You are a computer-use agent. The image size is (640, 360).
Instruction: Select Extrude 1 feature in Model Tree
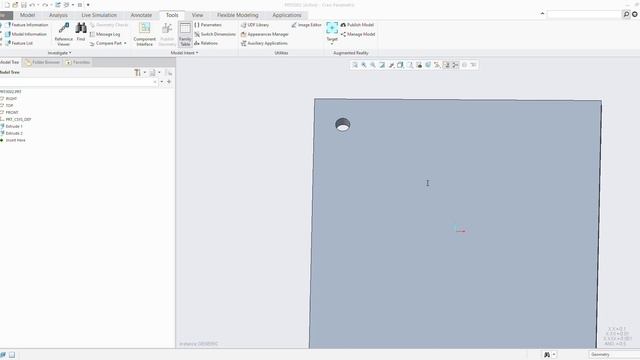point(11,127)
